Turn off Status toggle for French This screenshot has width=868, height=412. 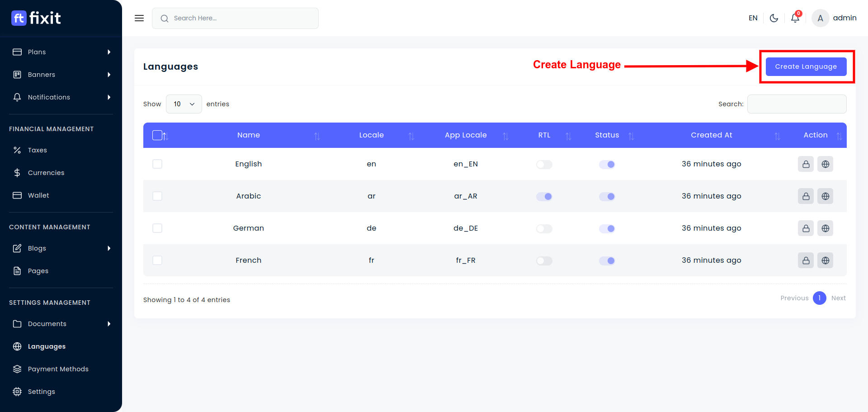[607, 260]
